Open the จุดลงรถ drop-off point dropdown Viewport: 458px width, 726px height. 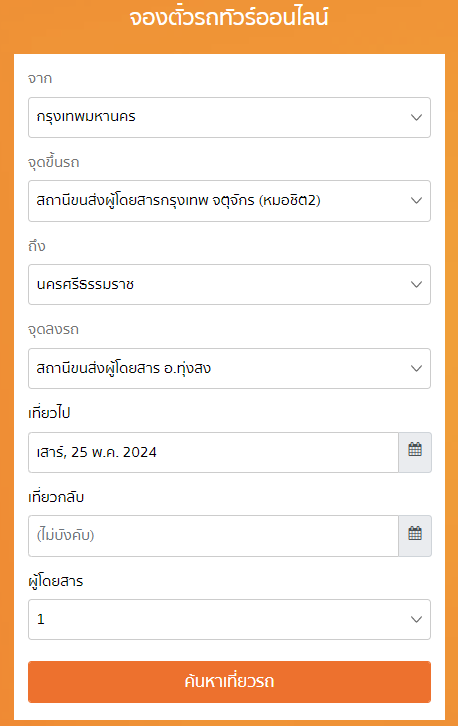point(229,369)
